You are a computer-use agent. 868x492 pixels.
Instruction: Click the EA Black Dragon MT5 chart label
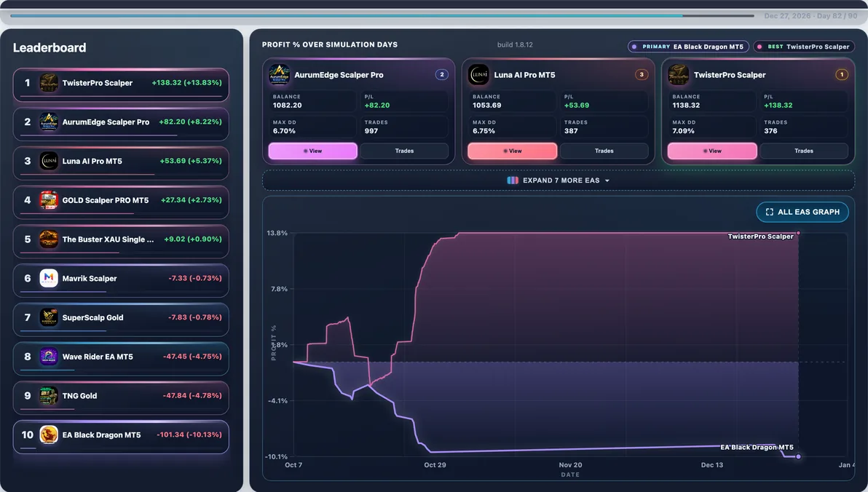(x=757, y=447)
